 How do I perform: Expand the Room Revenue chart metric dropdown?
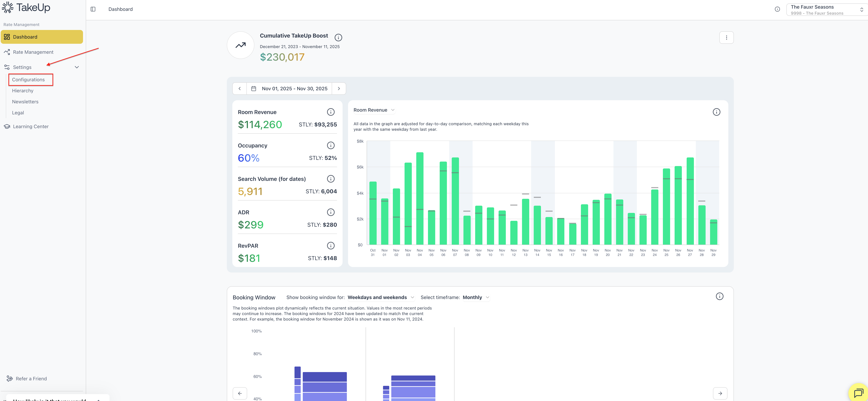374,110
